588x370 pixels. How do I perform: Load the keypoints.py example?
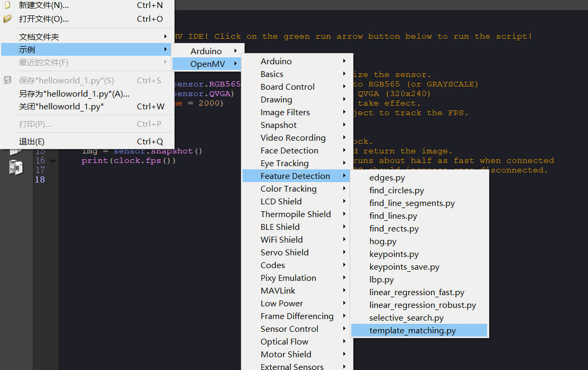419,254
